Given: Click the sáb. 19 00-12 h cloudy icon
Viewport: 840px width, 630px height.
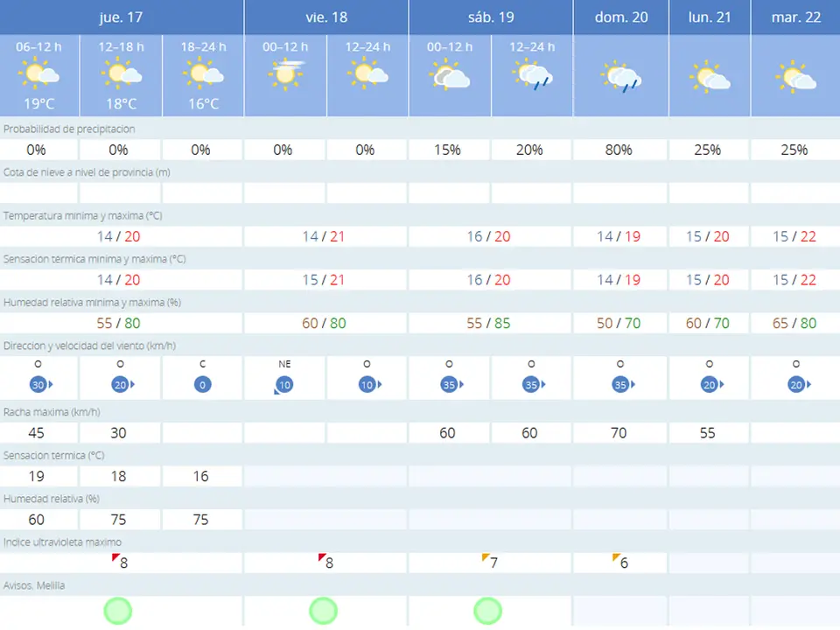Looking at the screenshot, I should (x=450, y=74).
